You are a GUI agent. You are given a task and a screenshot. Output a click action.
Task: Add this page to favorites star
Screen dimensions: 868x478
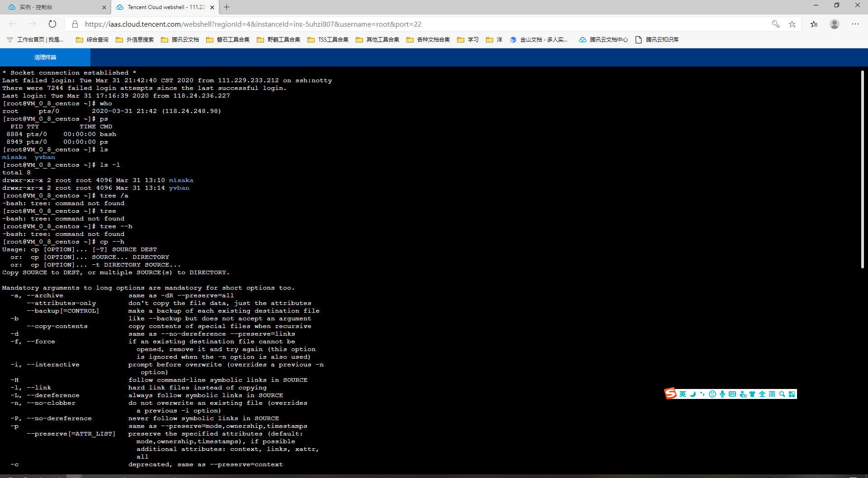click(792, 24)
